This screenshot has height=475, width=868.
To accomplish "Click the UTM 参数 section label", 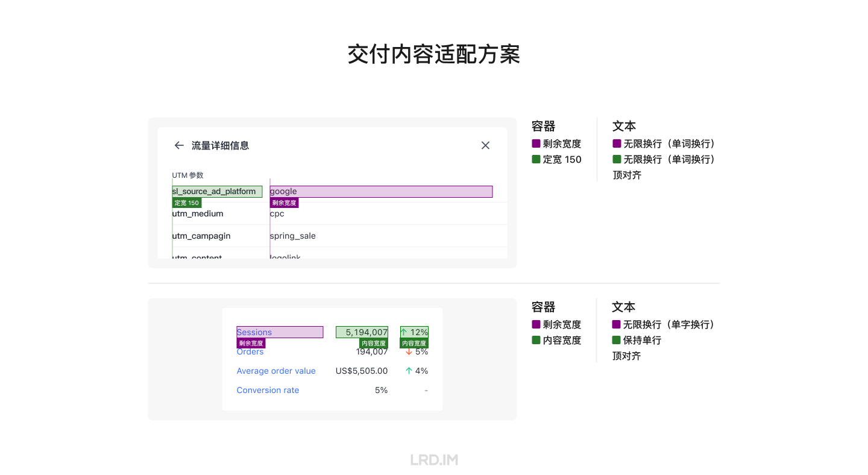I will (x=188, y=175).
